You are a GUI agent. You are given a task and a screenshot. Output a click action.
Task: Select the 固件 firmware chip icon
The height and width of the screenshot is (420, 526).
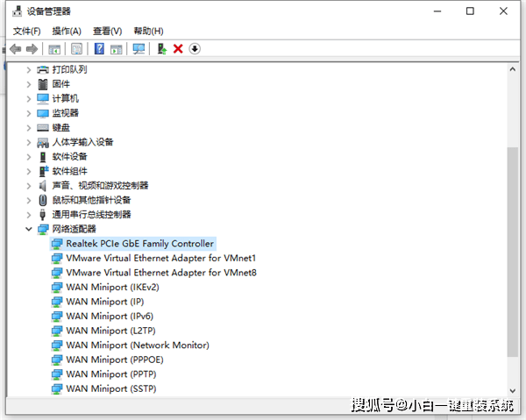pos(43,84)
